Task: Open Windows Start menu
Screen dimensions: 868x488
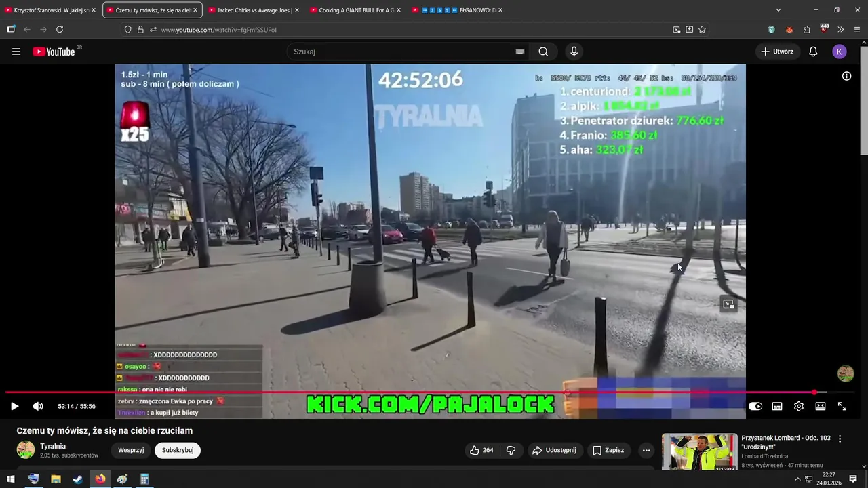Action: point(11,479)
